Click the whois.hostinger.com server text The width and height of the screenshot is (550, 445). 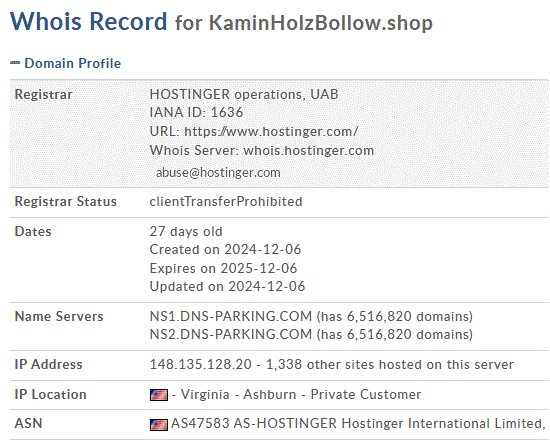(x=309, y=150)
